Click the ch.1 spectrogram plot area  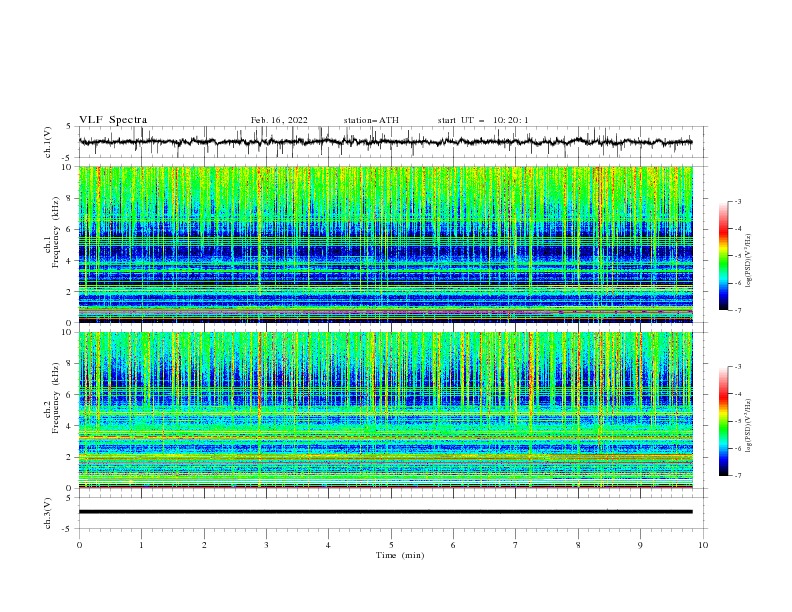(x=385, y=244)
